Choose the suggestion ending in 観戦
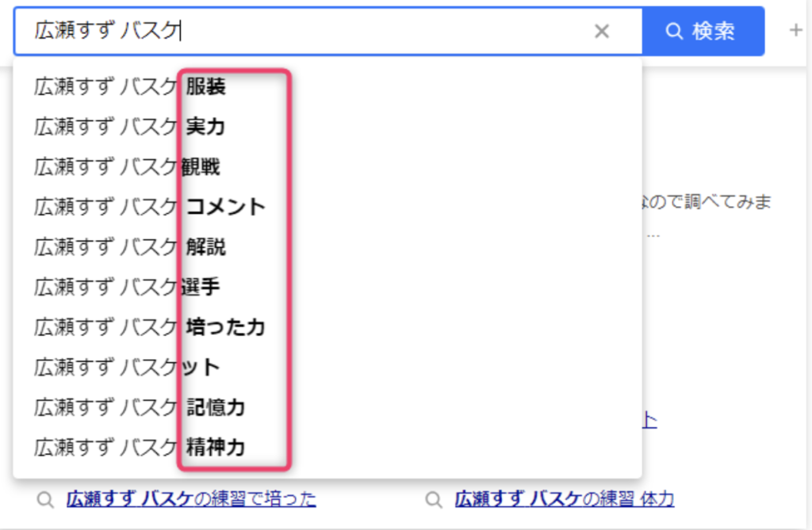This screenshot has height=530, width=812. (128, 166)
